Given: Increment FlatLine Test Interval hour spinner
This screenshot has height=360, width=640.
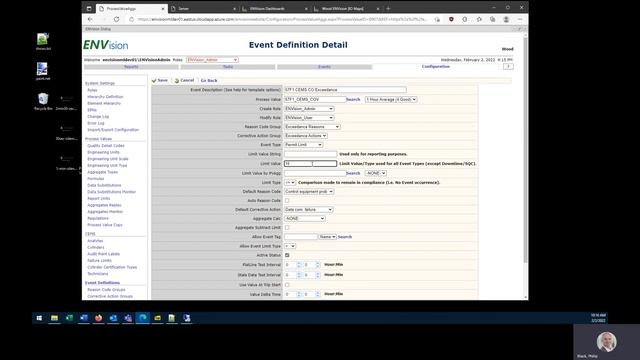Looking at the screenshot, I should pyautogui.click(x=299, y=263).
